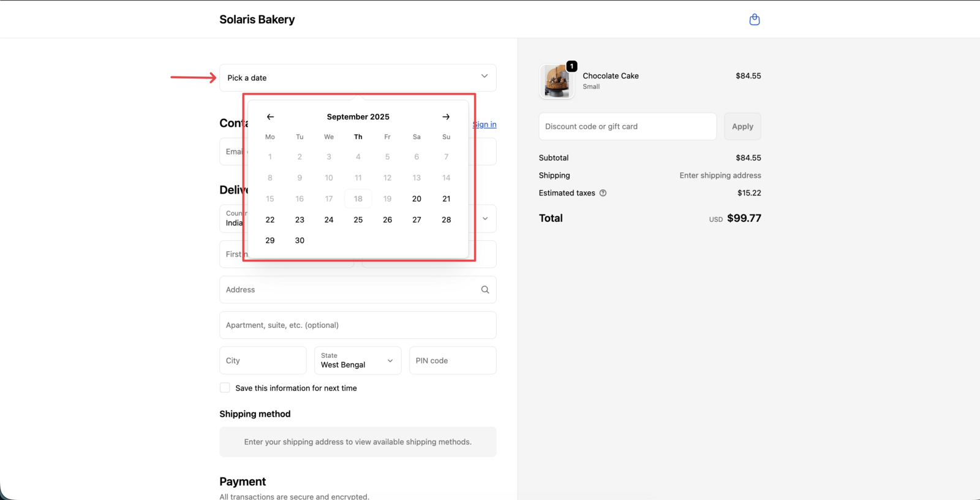The height and width of the screenshot is (500, 980).
Task: Go to next month in calendar
Action: pos(446,117)
